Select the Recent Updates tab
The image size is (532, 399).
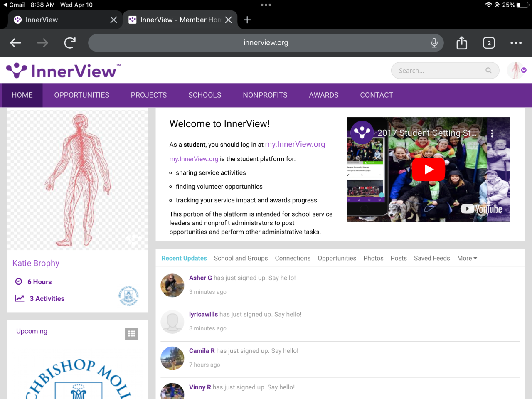tap(184, 258)
